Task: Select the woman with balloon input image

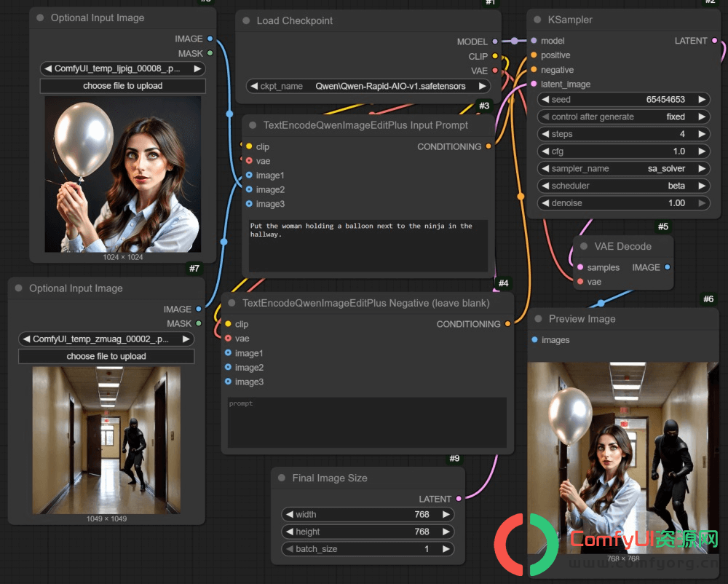Action: tap(123, 174)
